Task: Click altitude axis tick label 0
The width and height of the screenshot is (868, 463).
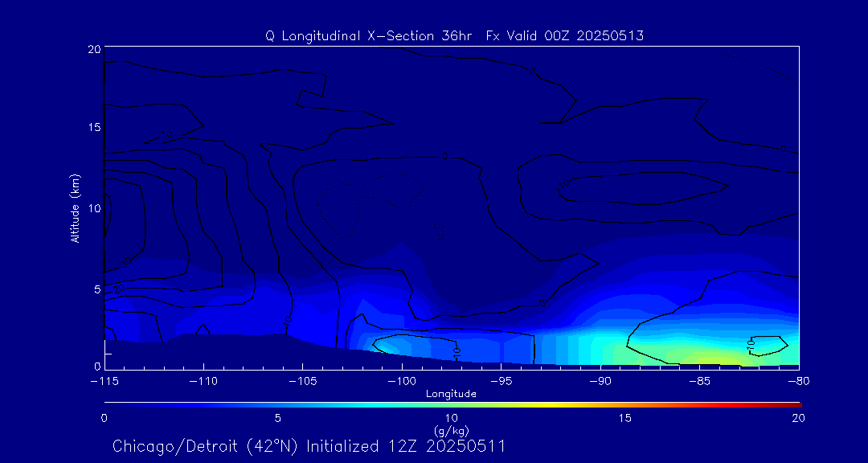Action: [96, 366]
